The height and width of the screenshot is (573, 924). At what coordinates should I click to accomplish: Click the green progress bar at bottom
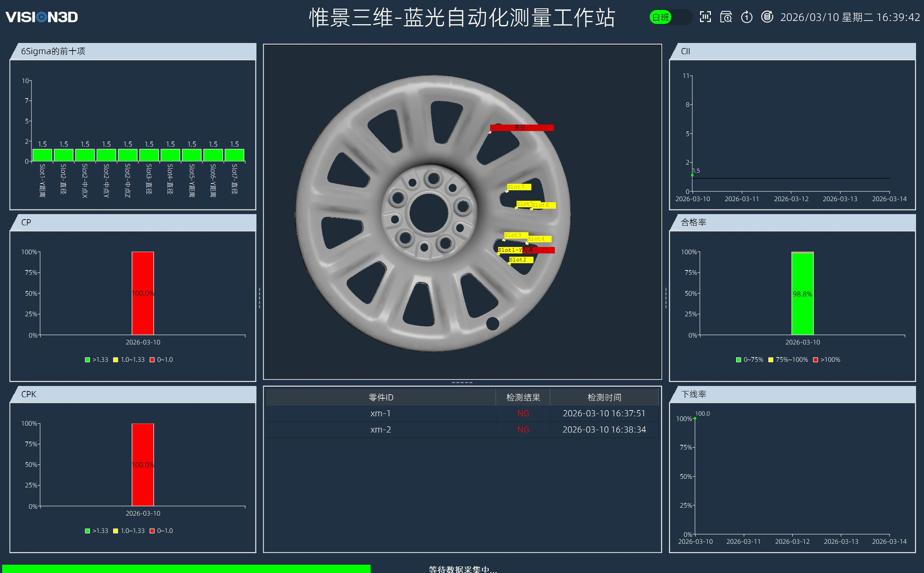(x=186, y=569)
